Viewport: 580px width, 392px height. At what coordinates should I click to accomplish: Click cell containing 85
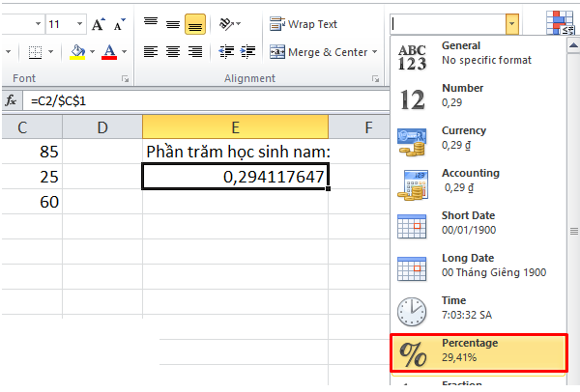click(x=32, y=152)
